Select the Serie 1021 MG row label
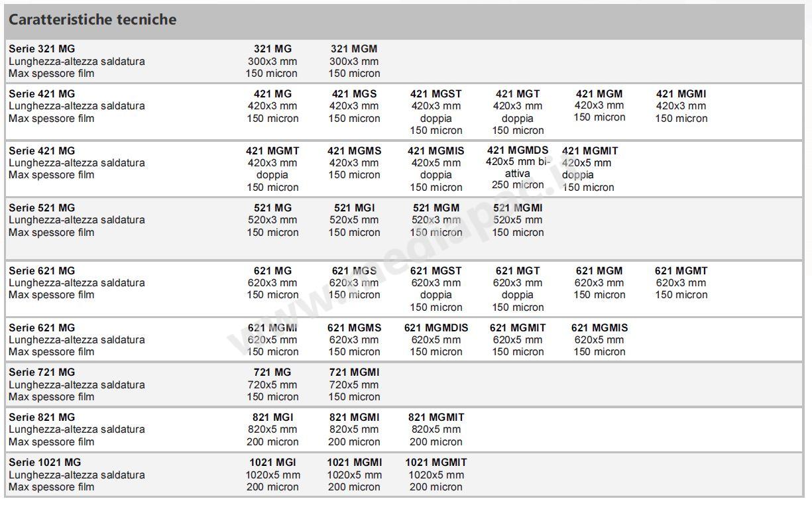 coord(44,463)
